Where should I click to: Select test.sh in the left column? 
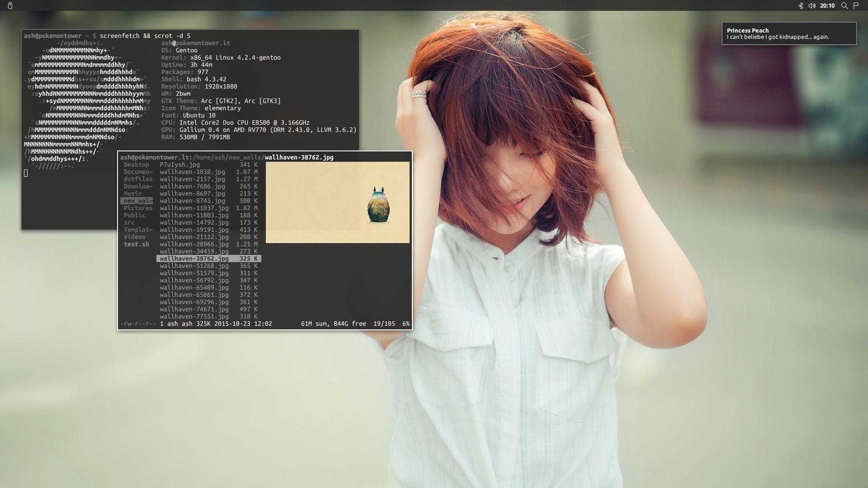point(136,244)
